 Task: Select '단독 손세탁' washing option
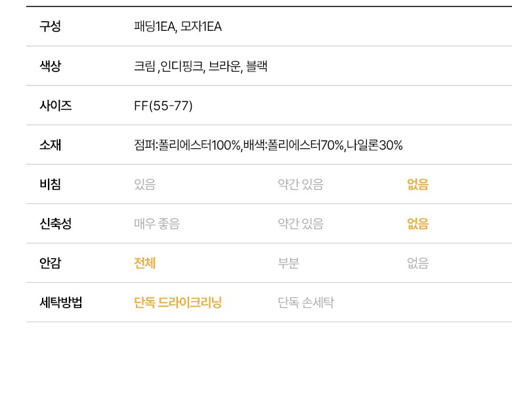[305, 303]
